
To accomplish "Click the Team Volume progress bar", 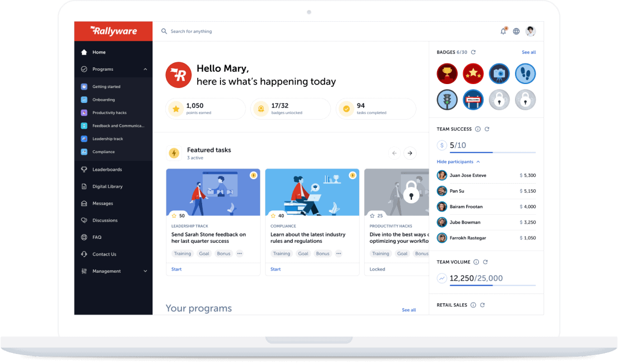I will (493, 285).
